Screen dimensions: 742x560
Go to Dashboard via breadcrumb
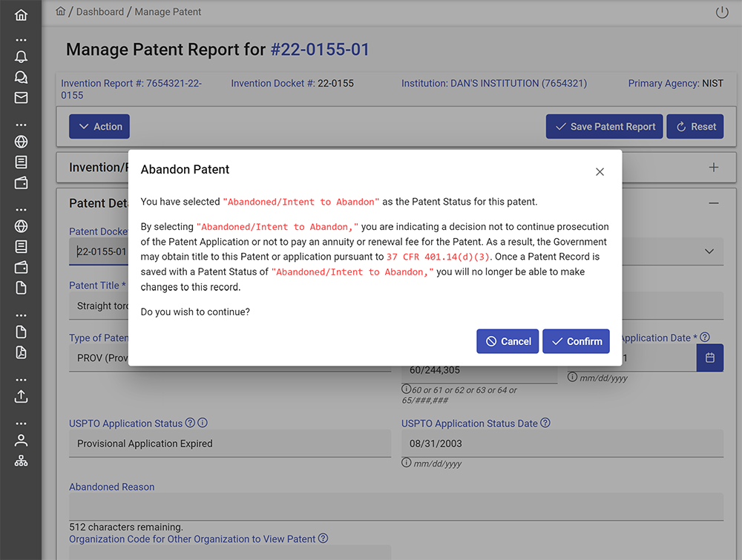100,12
